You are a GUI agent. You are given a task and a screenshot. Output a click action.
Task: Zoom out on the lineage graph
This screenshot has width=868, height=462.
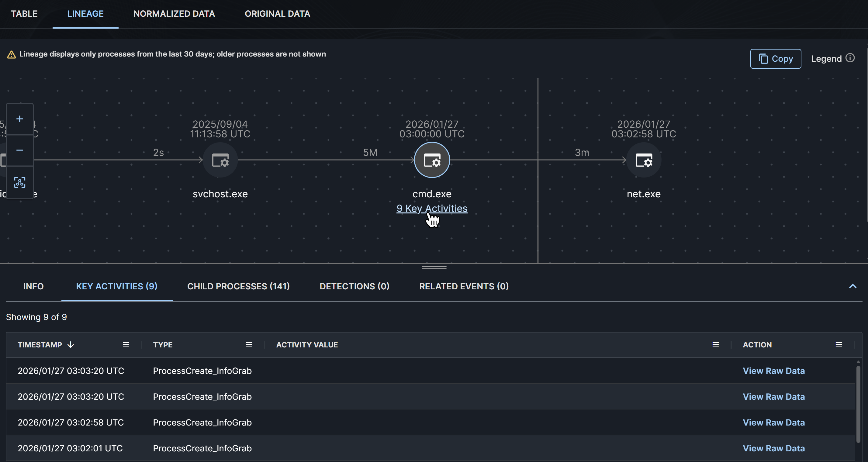(x=19, y=150)
